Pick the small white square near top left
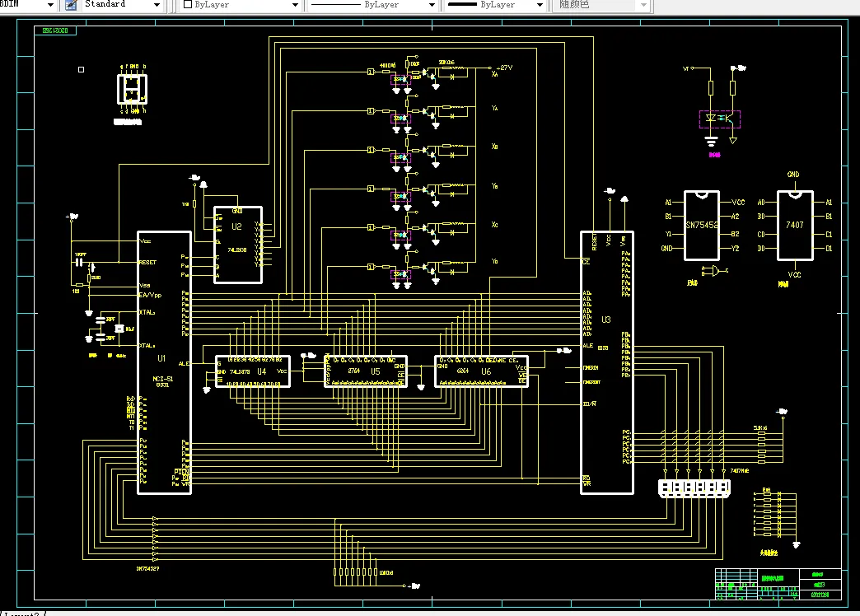This screenshot has width=860, height=616. tap(82, 70)
